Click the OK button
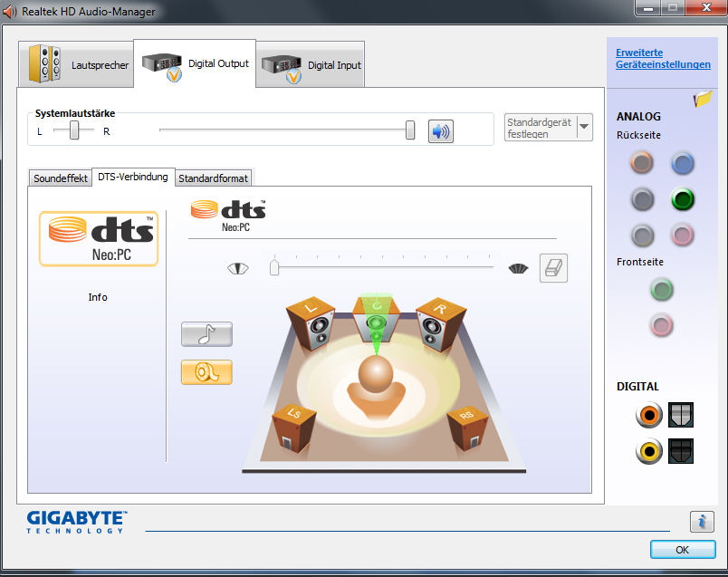The width and height of the screenshot is (728, 577). pyautogui.click(x=683, y=550)
